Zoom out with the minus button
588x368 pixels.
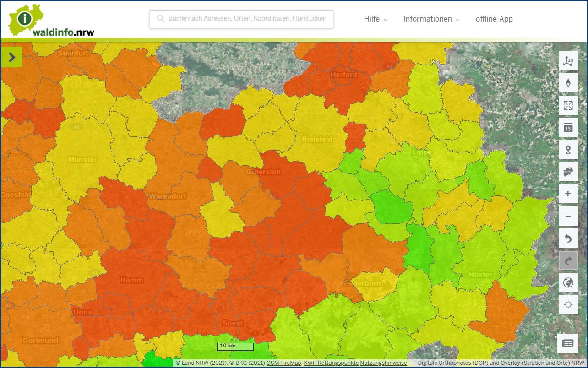point(568,216)
